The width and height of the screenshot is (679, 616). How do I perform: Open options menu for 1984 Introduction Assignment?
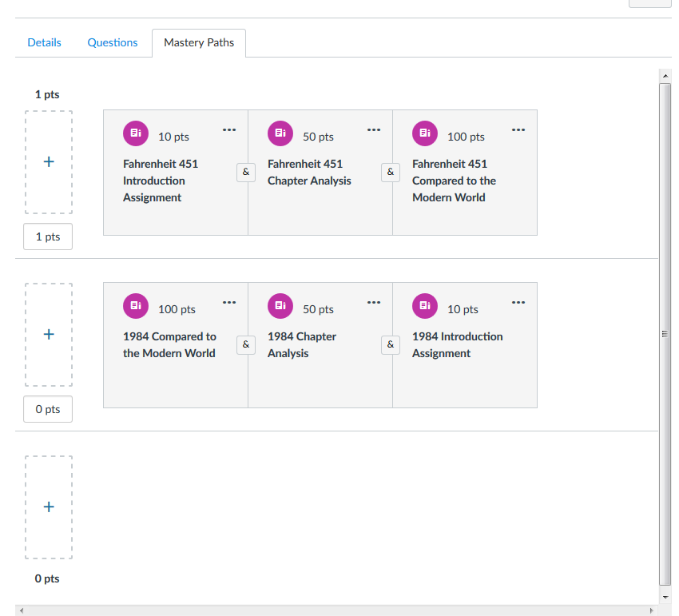518,303
